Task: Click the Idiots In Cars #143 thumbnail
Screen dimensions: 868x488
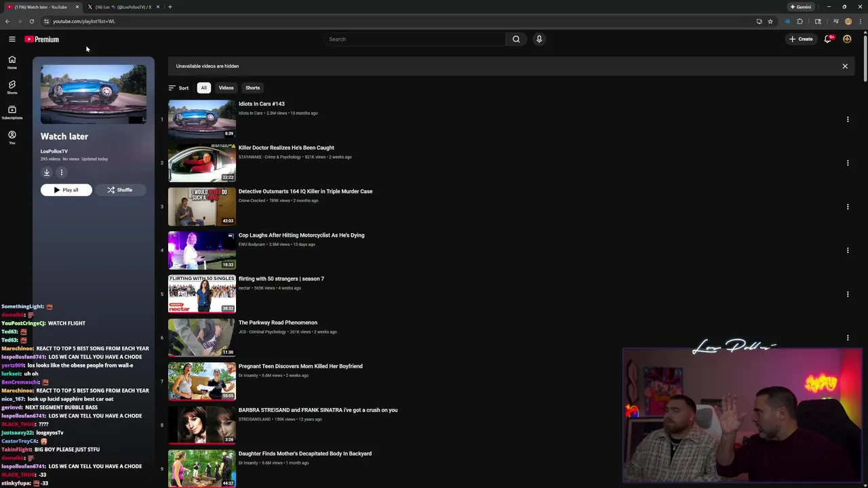Action: (x=202, y=119)
